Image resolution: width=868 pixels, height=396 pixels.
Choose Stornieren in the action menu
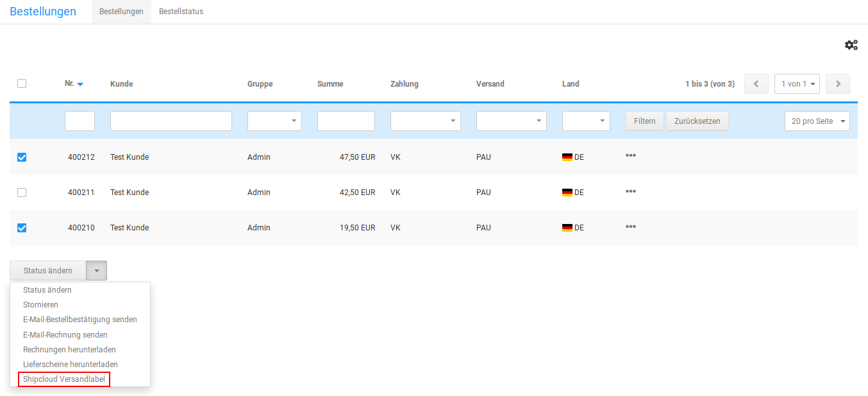(x=40, y=305)
